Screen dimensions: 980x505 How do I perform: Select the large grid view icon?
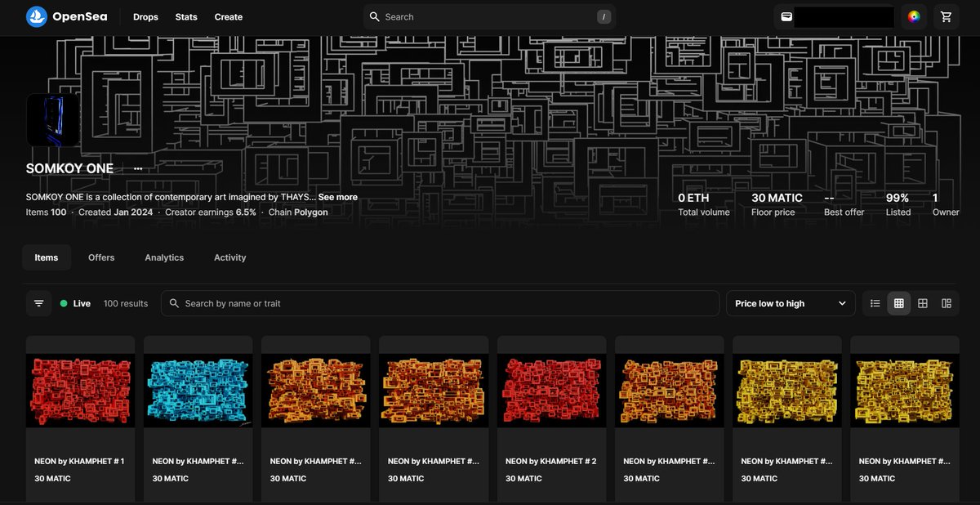pyautogui.click(x=923, y=303)
